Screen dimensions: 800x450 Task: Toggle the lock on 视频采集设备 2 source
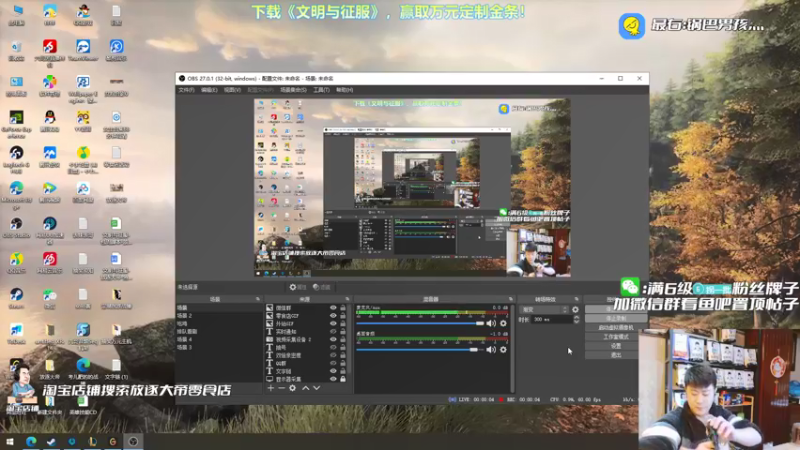point(343,339)
